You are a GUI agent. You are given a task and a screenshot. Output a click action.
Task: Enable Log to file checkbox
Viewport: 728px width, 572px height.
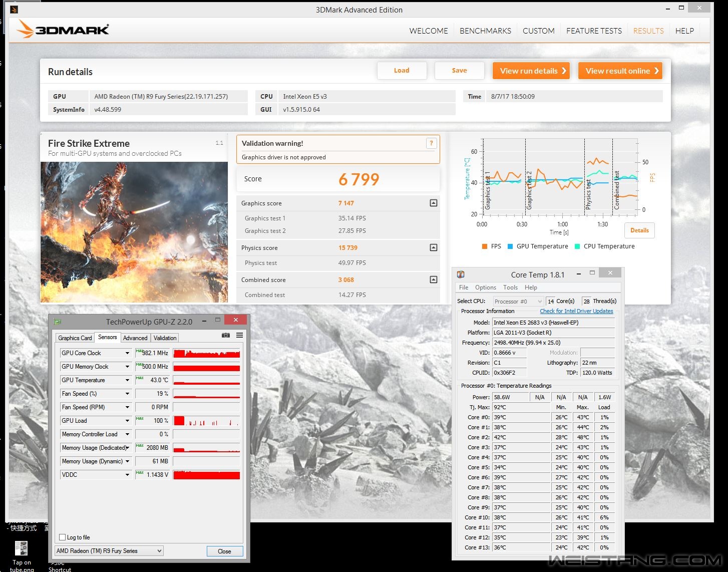click(x=63, y=537)
